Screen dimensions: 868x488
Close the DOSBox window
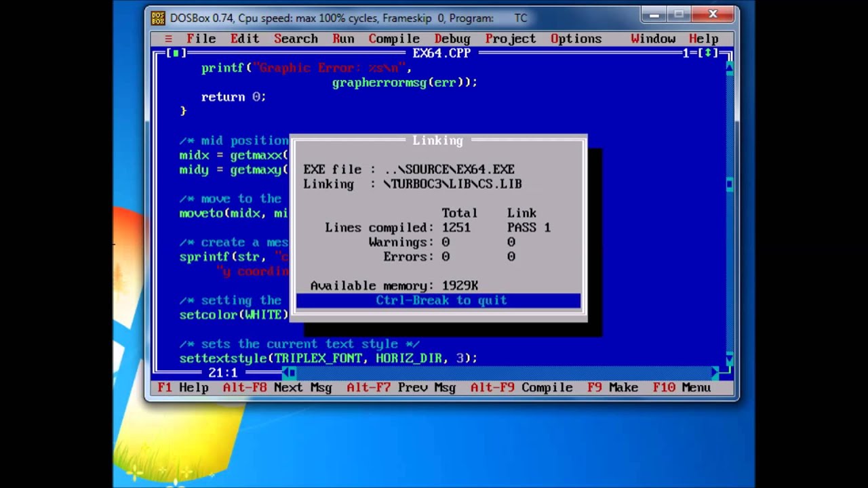tap(713, 14)
